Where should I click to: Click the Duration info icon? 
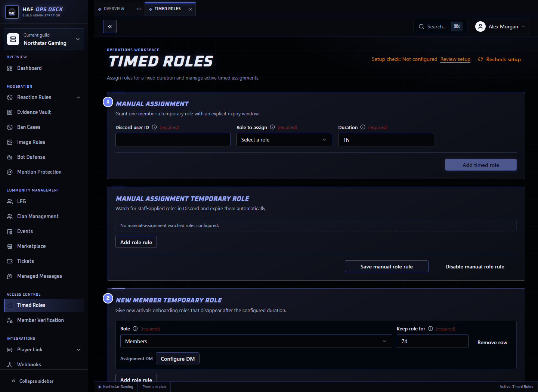click(363, 127)
